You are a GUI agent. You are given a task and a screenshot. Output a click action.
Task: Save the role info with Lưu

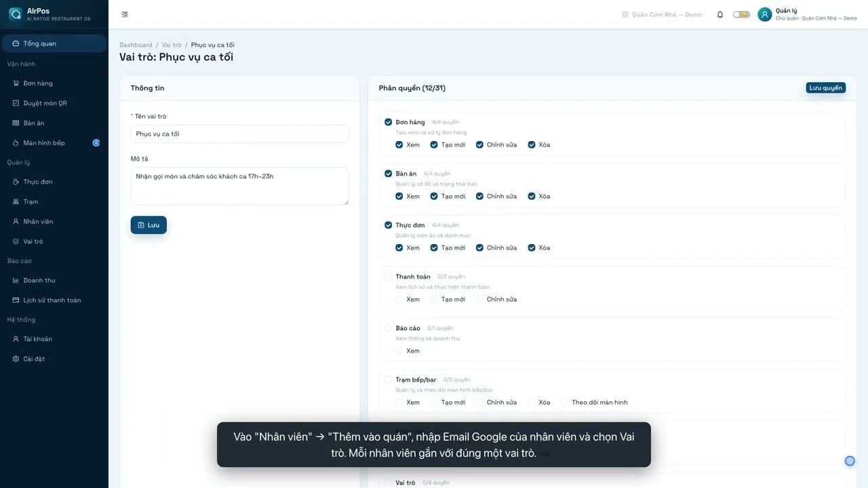[149, 225]
